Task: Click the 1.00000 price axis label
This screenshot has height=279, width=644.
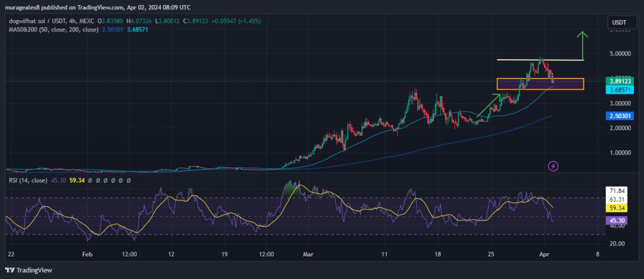Action: [619, 153]
